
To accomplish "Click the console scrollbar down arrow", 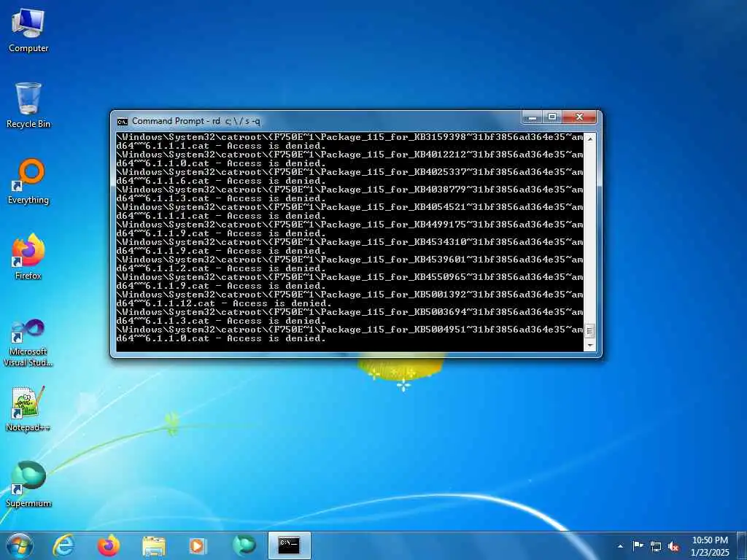I will click(590, 346).
